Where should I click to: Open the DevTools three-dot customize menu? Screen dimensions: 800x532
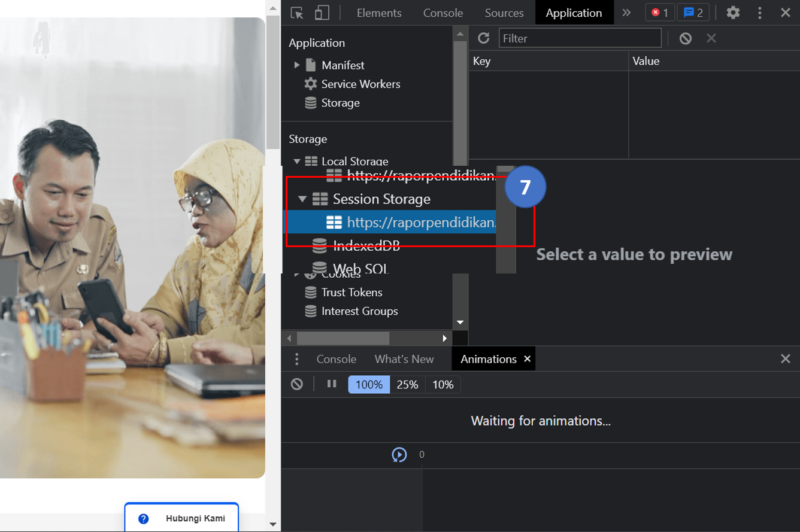[x=760, y=13]
